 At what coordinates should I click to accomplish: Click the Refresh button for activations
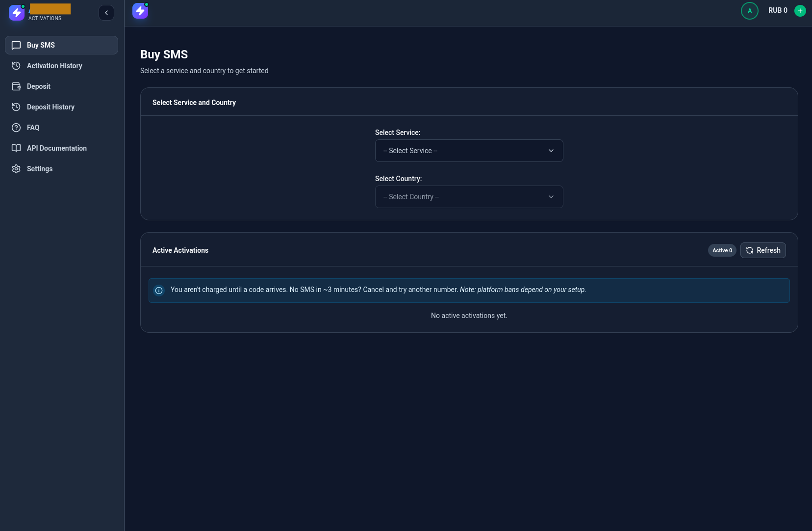(x=763, y=250)
